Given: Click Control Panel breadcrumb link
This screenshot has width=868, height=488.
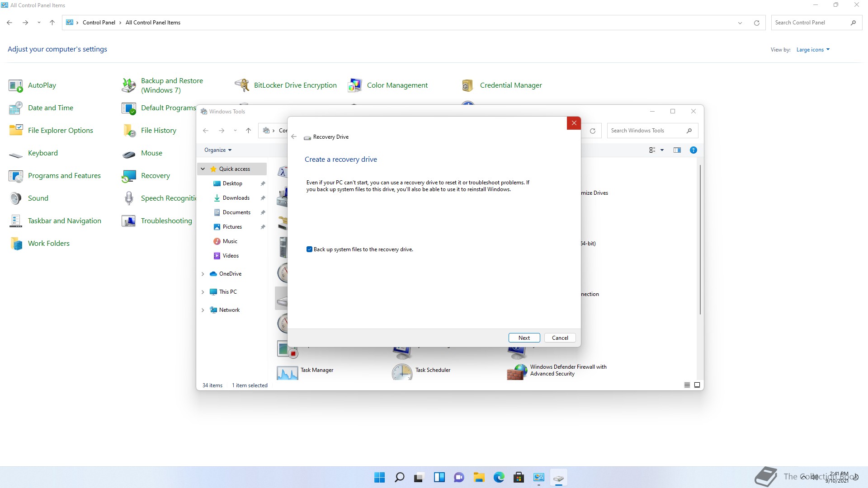Looking at the screenshot, I should tap(99, 23).
